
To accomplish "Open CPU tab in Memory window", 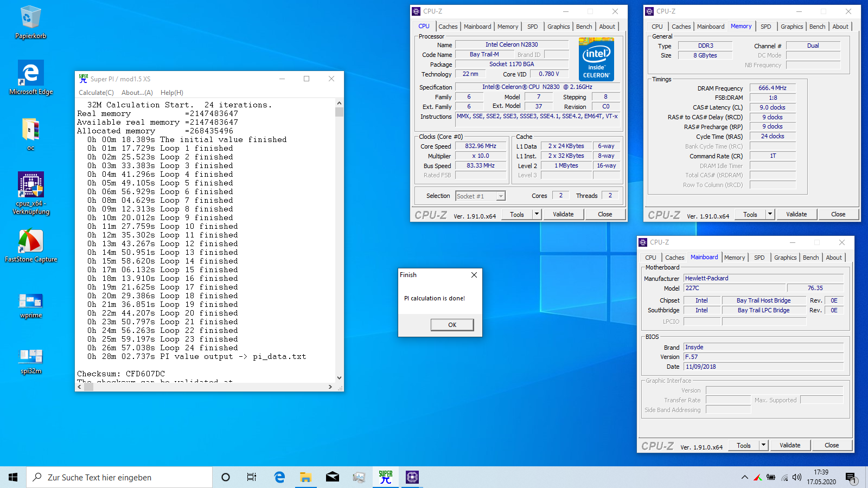I will 657,27.
